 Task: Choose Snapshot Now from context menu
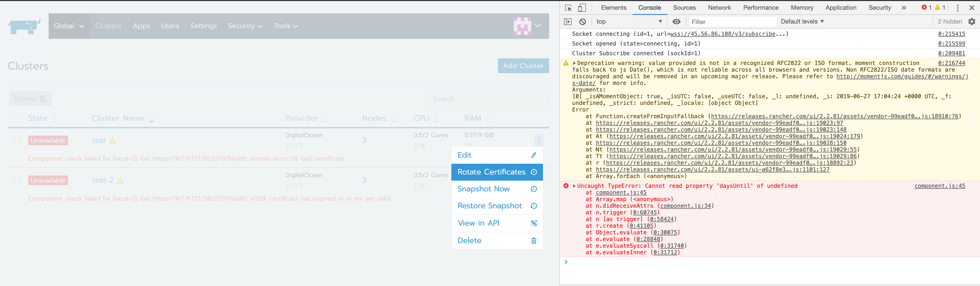click(497, 189)
